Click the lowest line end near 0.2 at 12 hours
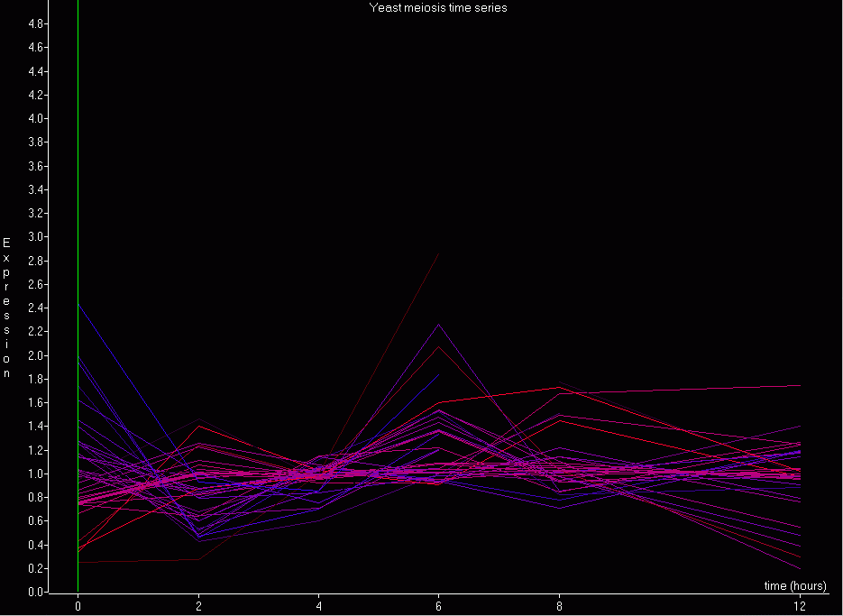843x616 pixels. (799, 568)
